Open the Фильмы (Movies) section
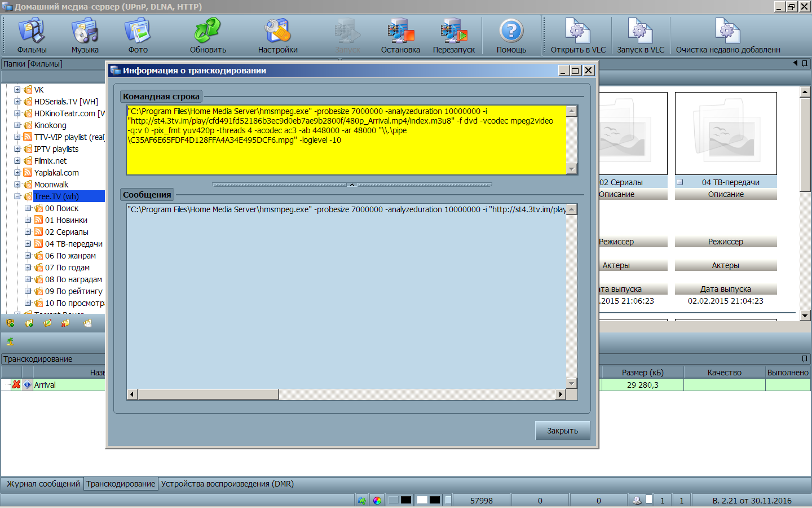Screen dimensions: 812x508 (x=32, y=36)
